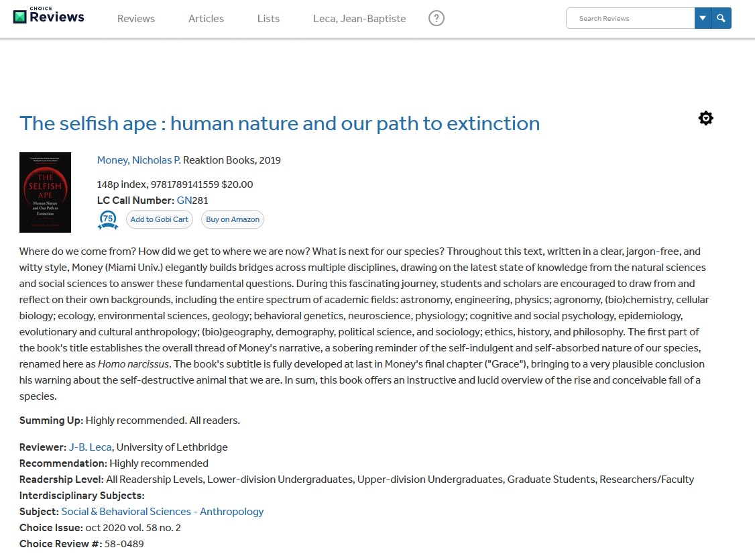
Task: Open reviewer J-B. Leca link
Action: click(90, 447)
